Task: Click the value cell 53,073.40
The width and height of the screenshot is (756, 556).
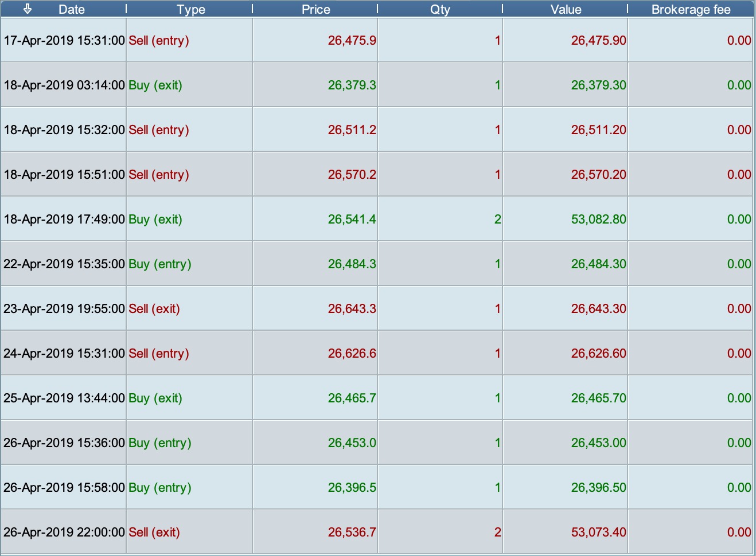Action: point(598,532)
